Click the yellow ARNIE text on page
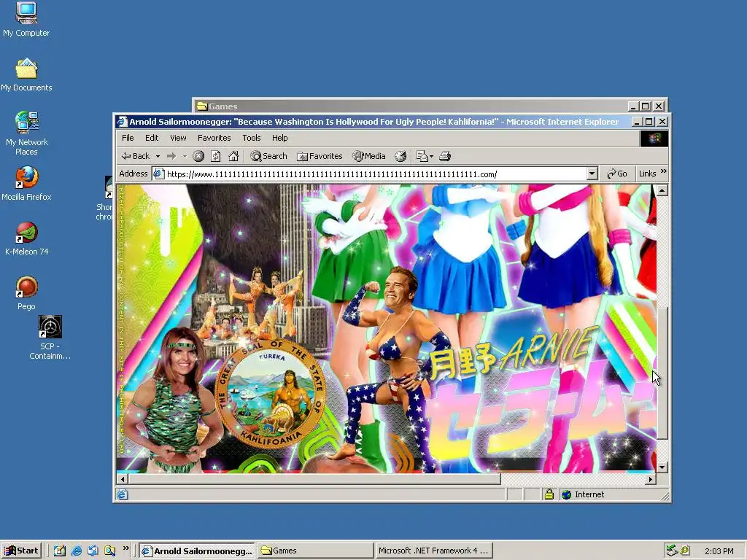This screenshot has width=747, height=560. 549,349
